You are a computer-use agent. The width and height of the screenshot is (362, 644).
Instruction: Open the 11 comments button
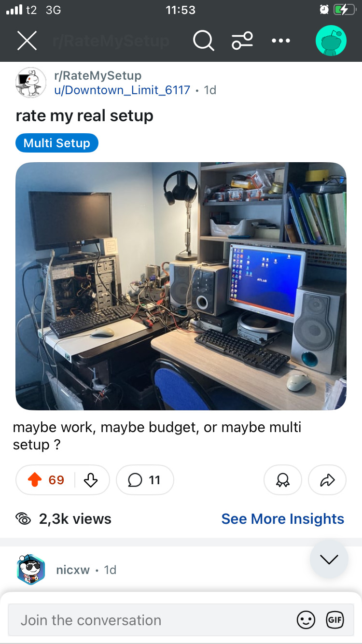pos(145,480)
